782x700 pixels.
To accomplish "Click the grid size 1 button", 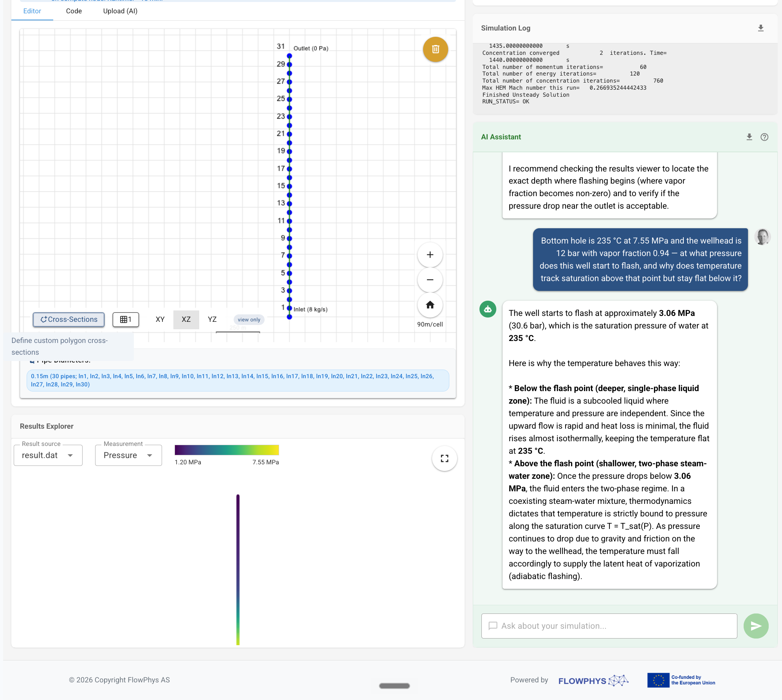I will [x=126, y=319].
